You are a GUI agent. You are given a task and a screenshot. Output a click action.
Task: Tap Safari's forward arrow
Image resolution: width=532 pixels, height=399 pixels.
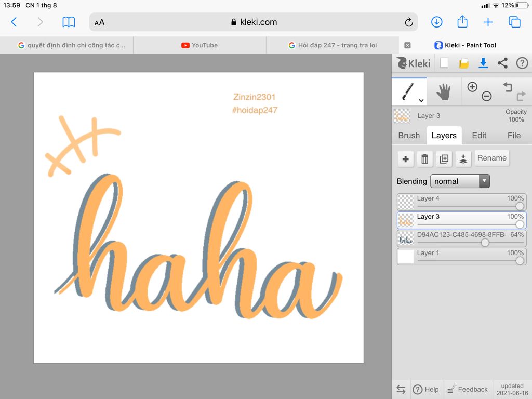(40, 22)
